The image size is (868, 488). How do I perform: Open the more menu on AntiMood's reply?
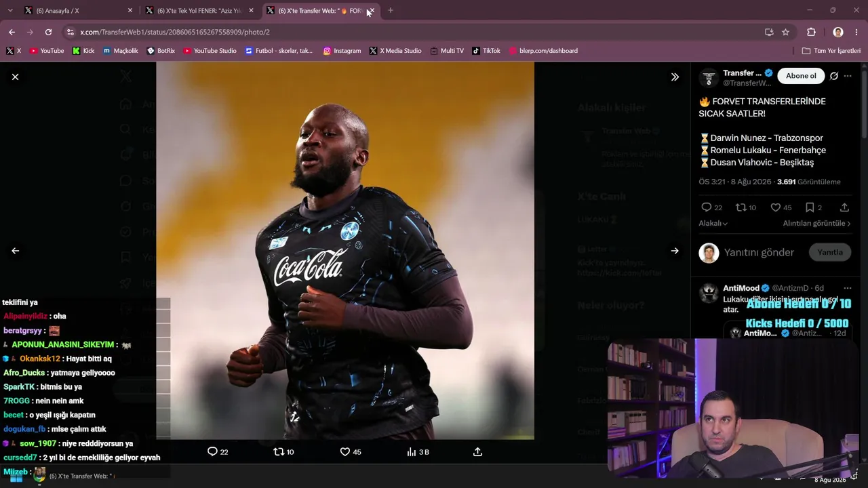pos(848,288)
